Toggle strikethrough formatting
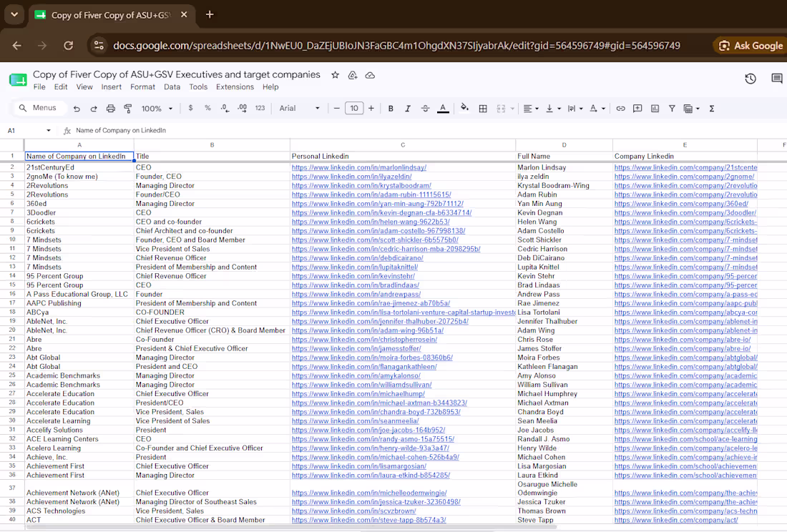 (425, 108)
